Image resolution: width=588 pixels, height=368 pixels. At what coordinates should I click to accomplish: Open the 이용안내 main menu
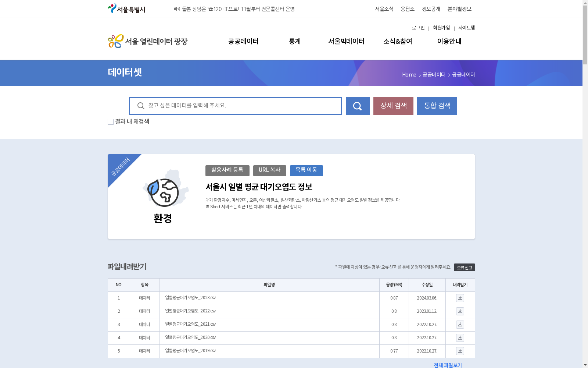click(x=449, y=42)
